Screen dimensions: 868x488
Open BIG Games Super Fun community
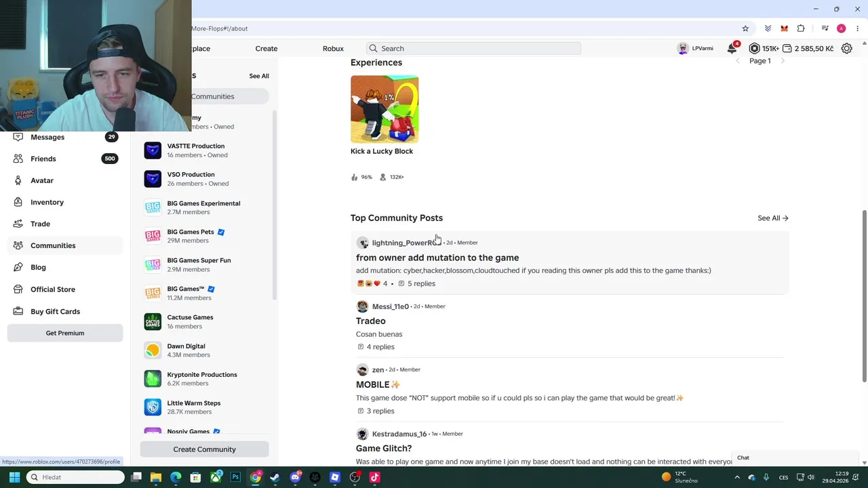tap(203, 264)
